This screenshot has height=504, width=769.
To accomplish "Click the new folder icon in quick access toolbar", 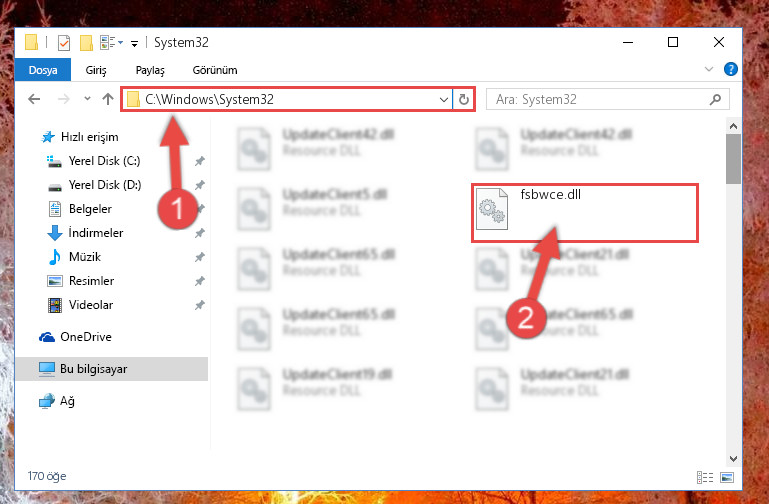I will (86, 43).
